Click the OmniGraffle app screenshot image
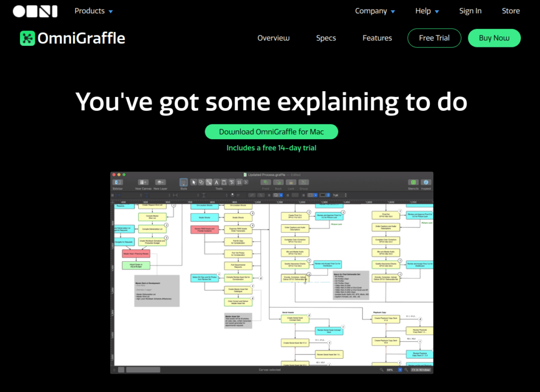 coord(272,273)
